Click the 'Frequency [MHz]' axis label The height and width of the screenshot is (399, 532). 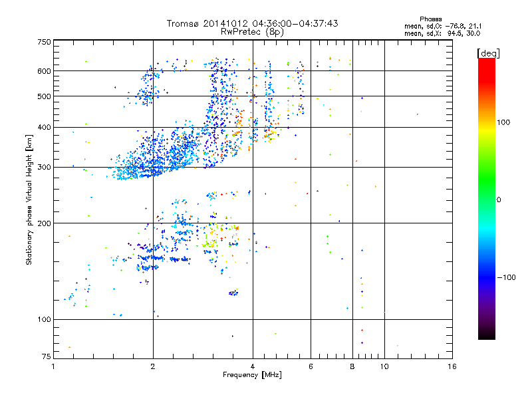click(252, 375)
